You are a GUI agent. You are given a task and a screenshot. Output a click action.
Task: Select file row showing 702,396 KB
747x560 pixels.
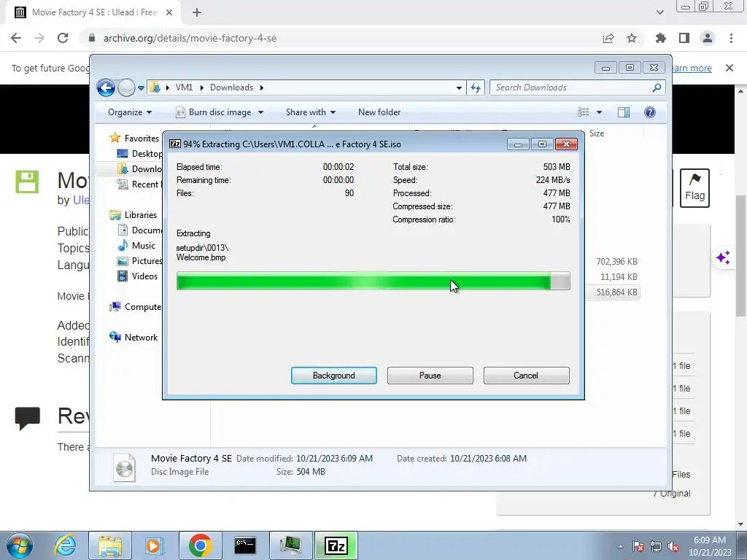click(616, 262)
